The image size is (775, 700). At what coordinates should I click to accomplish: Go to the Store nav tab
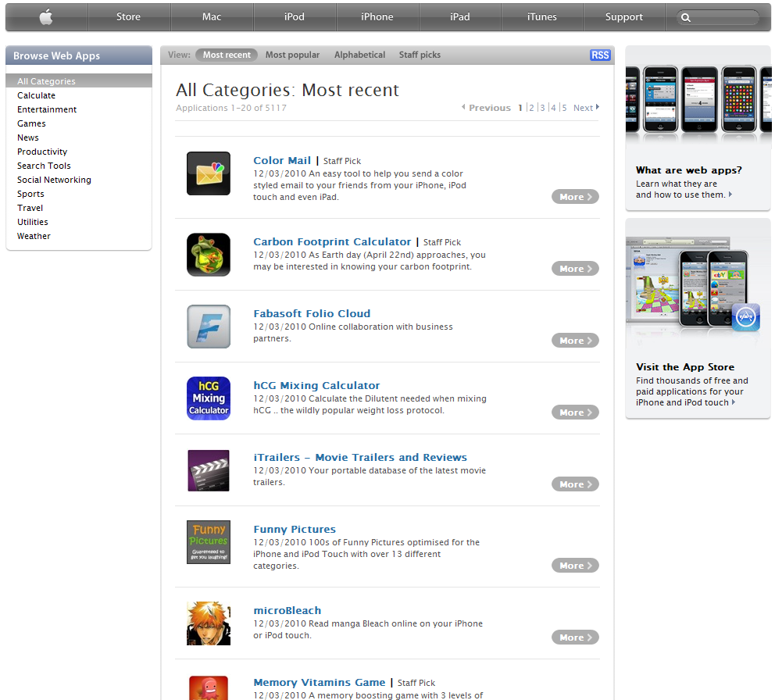click(128, 17)
